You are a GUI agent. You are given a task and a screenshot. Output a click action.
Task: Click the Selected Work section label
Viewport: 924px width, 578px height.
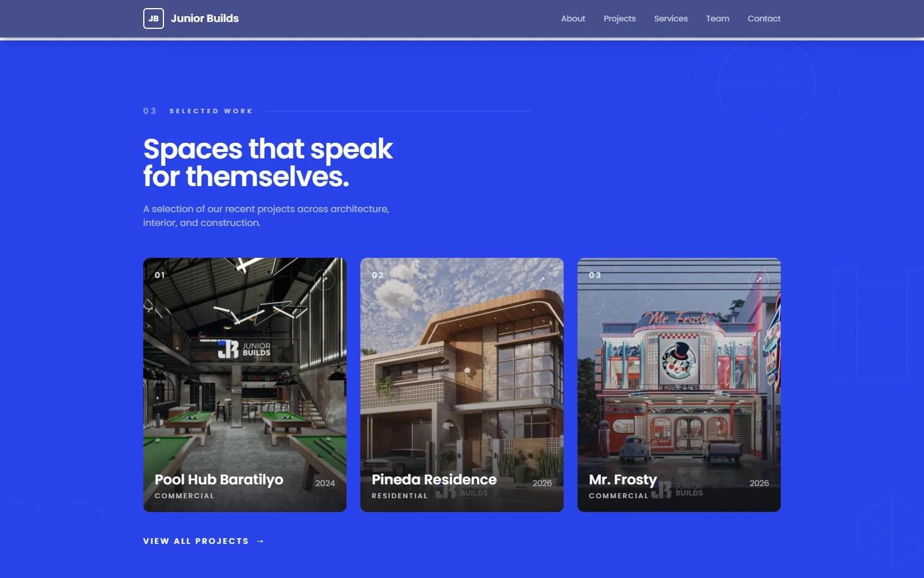(211, 111)
